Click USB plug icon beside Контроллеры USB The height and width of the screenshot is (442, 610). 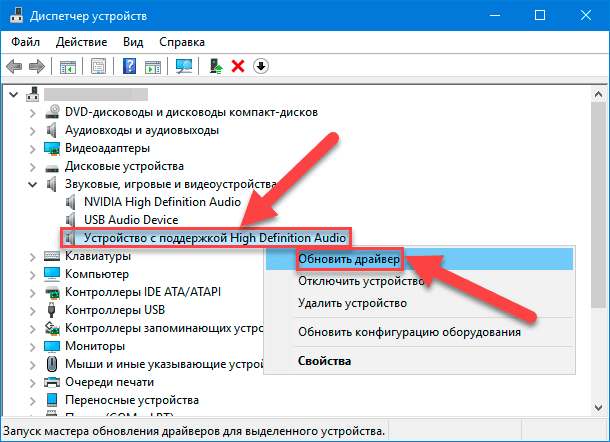51,310
